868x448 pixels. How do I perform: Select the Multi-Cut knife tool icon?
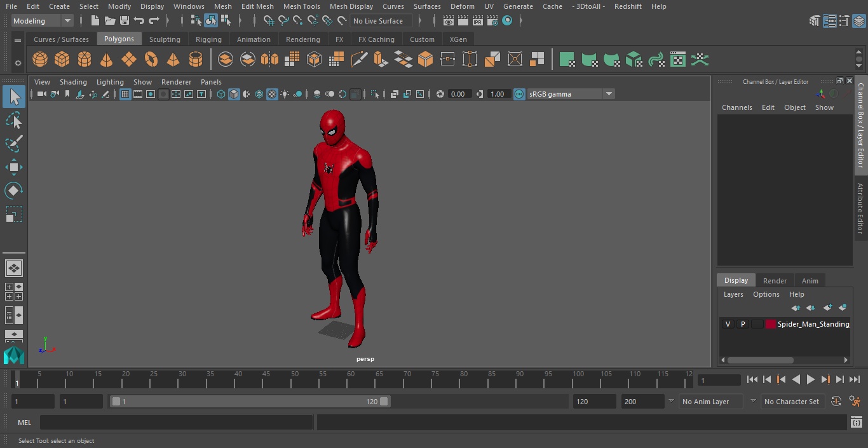click(359, 60)
